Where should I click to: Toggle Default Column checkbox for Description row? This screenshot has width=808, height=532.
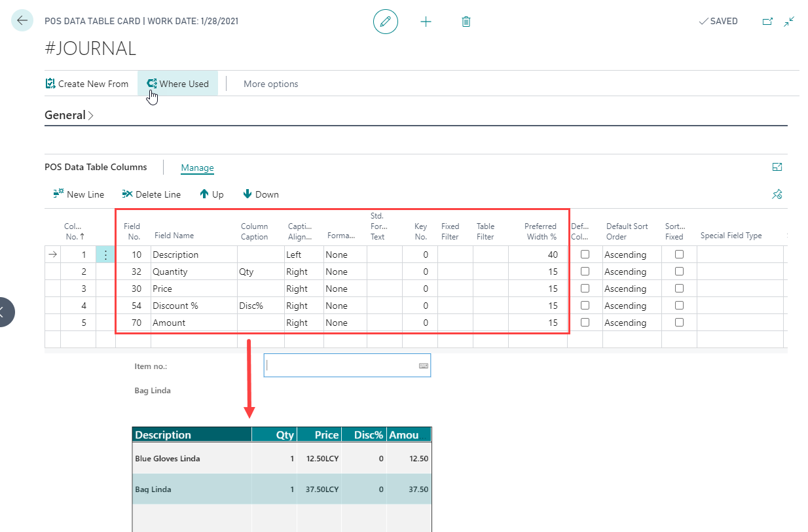point(585,254)
